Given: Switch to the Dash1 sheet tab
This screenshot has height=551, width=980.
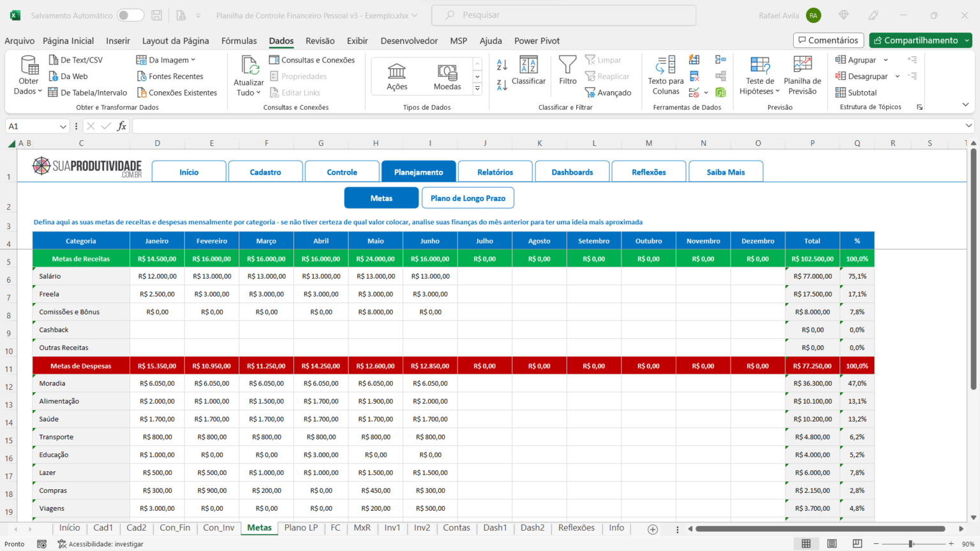Looking at the screenshot, I should pyautogui.click(x=495, y=528).
